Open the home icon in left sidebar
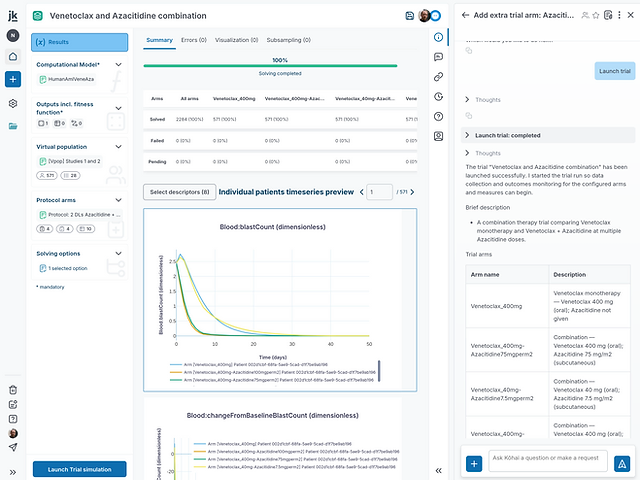 (13, 56)
